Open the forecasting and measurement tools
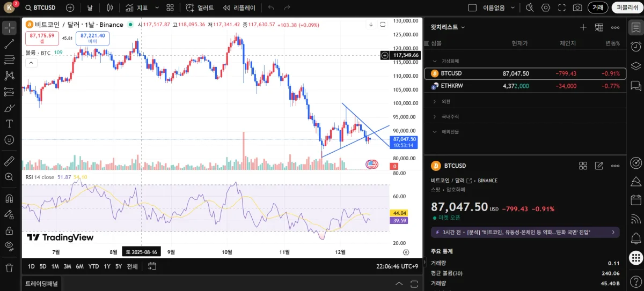Viewport: 644px width, 291px height. coord(9,92)
